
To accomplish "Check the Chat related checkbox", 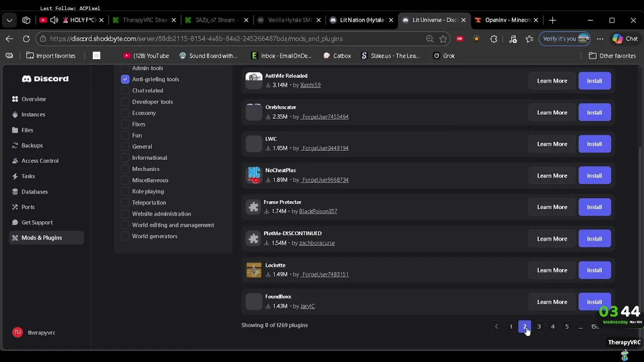I will click(125, 90).
